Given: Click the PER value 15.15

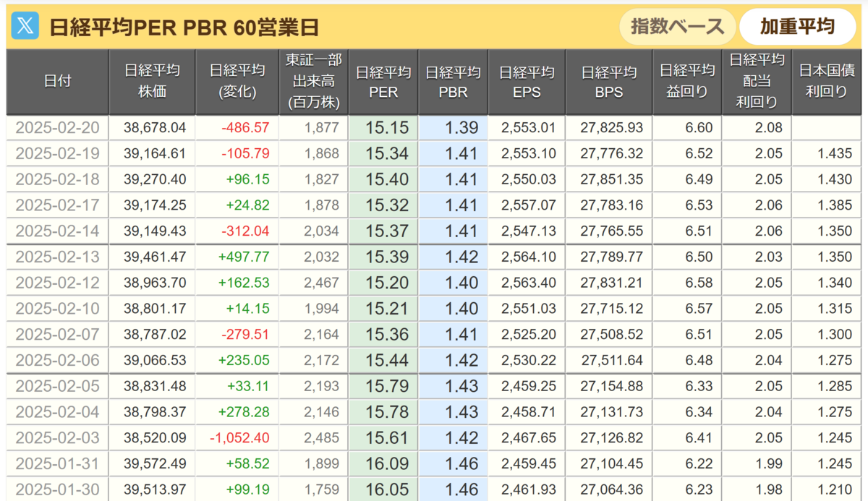Looking at the screenshot, I should 387,128.
